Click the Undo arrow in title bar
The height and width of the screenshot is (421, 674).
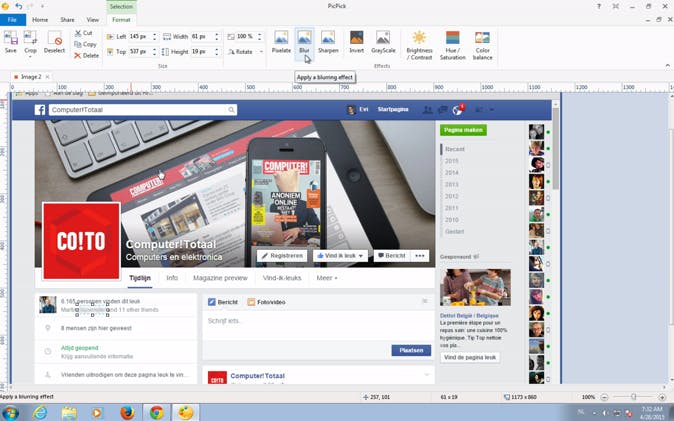tap(19, 6)
